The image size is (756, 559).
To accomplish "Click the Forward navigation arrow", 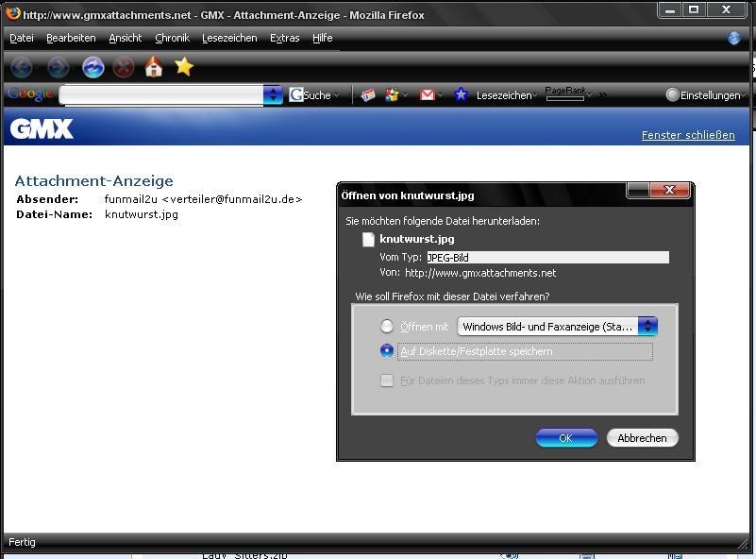I will point(59,67).
